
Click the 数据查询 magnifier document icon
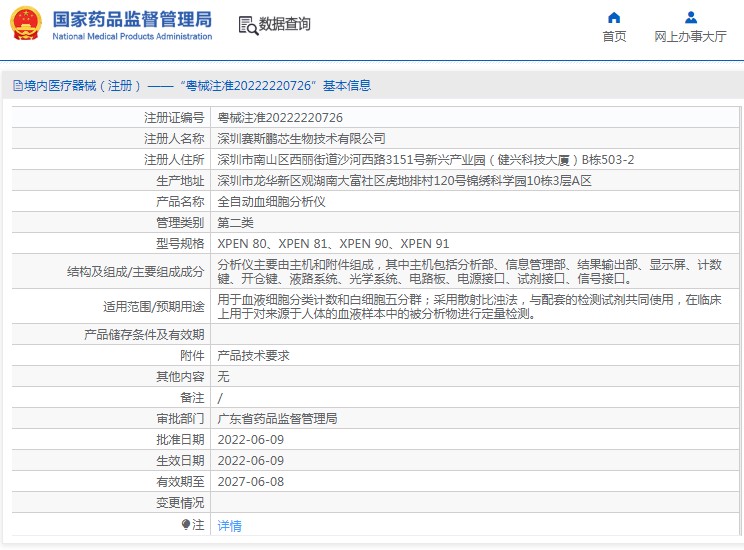coord(248,25)
